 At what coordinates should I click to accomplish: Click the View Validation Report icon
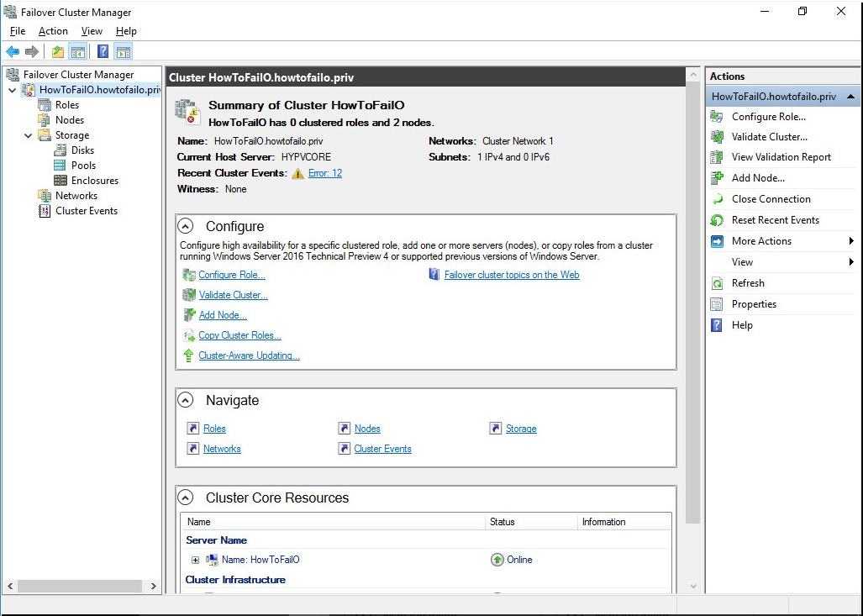click(x=717, y=157)
